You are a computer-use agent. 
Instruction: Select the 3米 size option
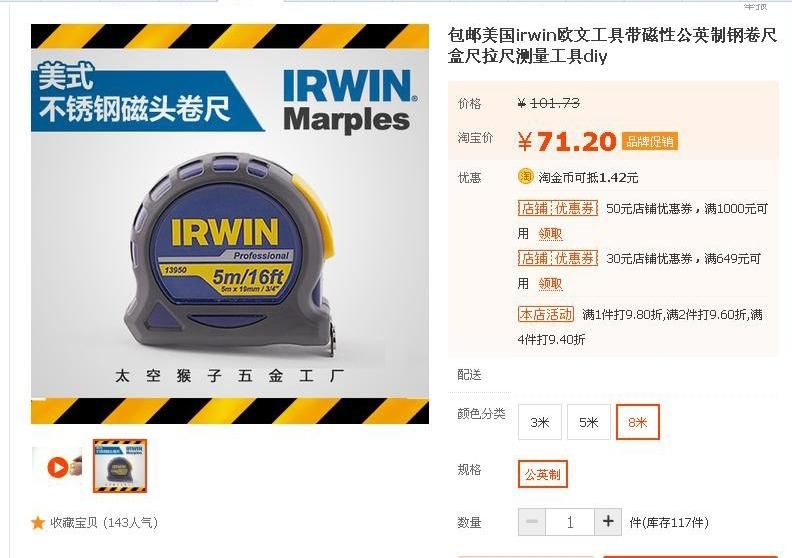[x=539, y=422]
